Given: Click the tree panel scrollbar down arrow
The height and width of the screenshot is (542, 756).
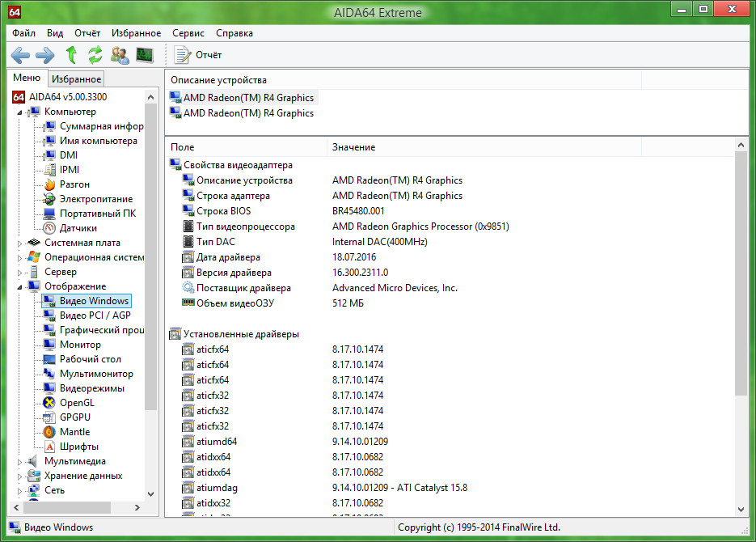Looking at the screenshot, I should (x=151, y=493).
